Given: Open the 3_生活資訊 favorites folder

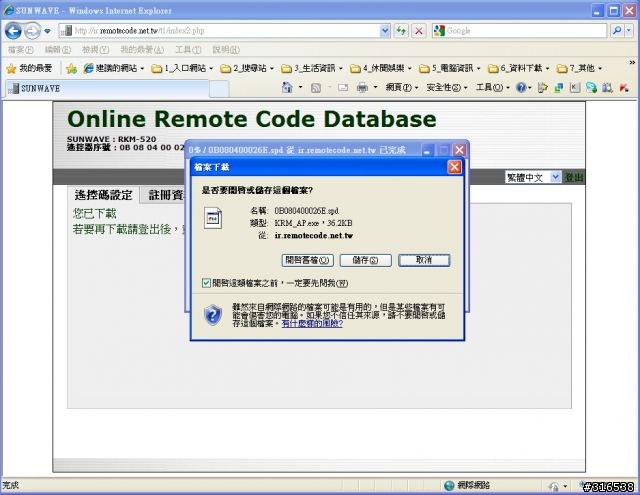Looking at the screenshot, I should click(312, 68).
